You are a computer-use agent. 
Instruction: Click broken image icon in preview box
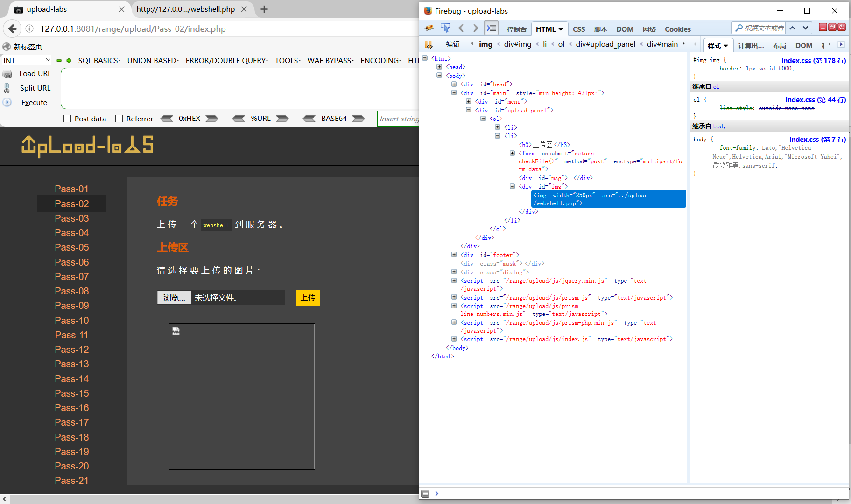[x=176, y=331]
